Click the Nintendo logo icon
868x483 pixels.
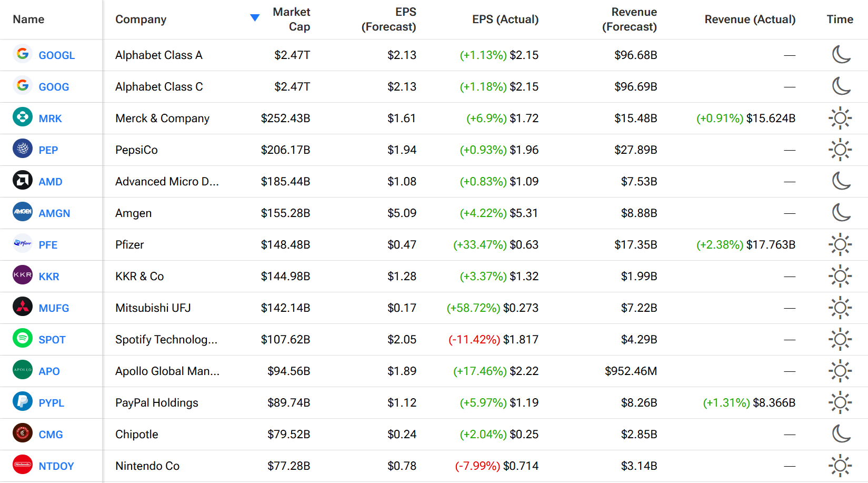point(23,465)
